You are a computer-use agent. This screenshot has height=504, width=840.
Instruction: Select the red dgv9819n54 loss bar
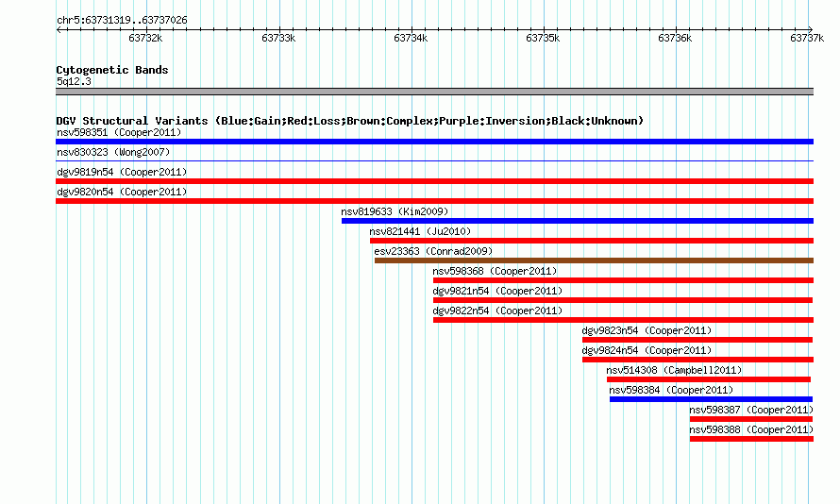[434, 181]
